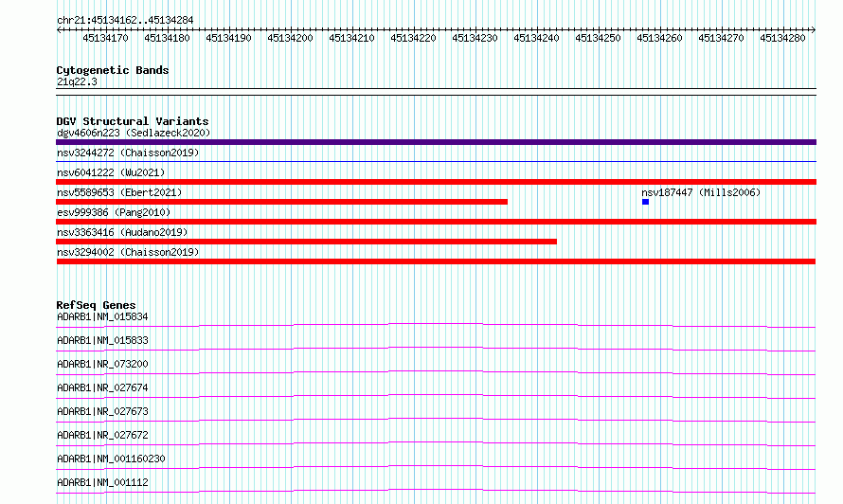The image size is (843, 504).
Task: Click ruler position 45134220
Action: (x=413, y=38)
